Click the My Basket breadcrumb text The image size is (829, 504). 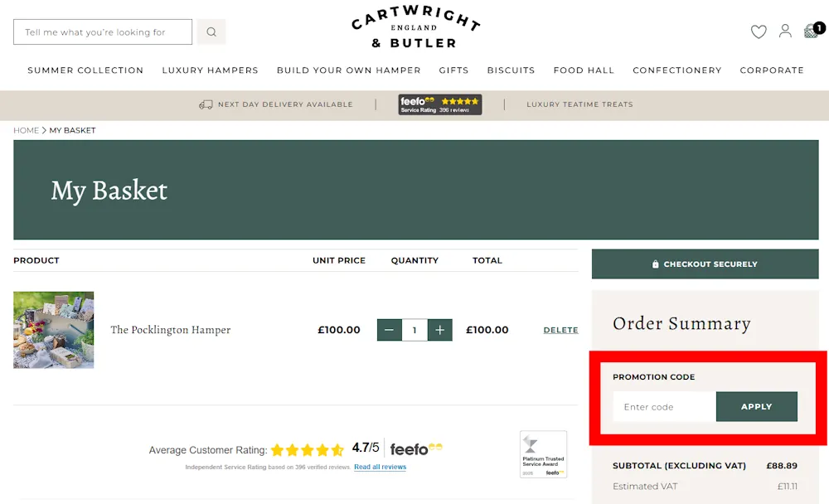pos(72,130)
